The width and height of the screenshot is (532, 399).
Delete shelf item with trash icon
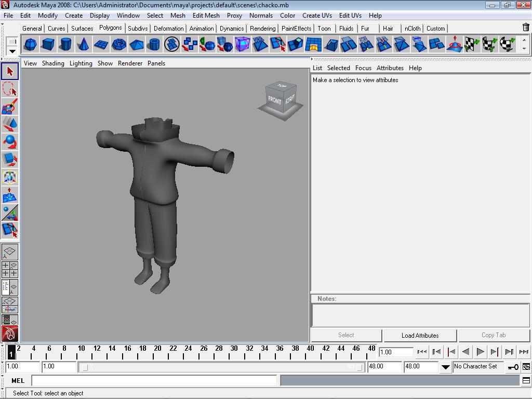coord(526,27)
